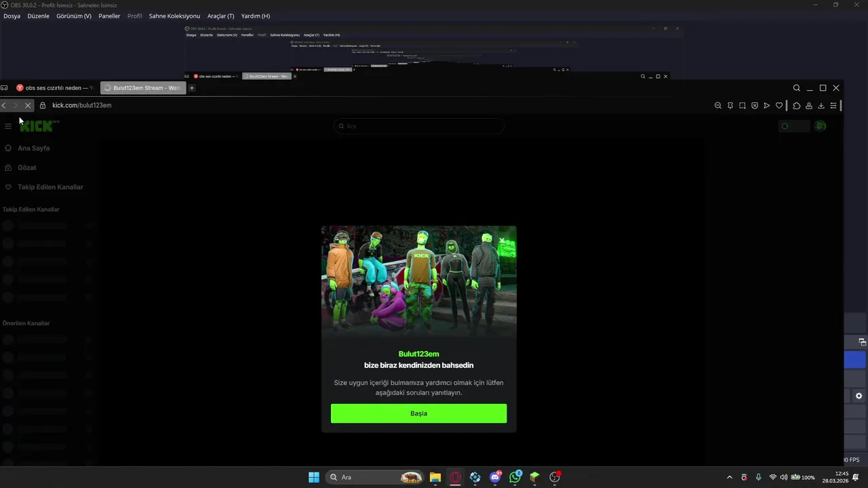868x488 pixels.
Task: Open the Easy Setup sliders icon
Action: (x=833, y=105)
